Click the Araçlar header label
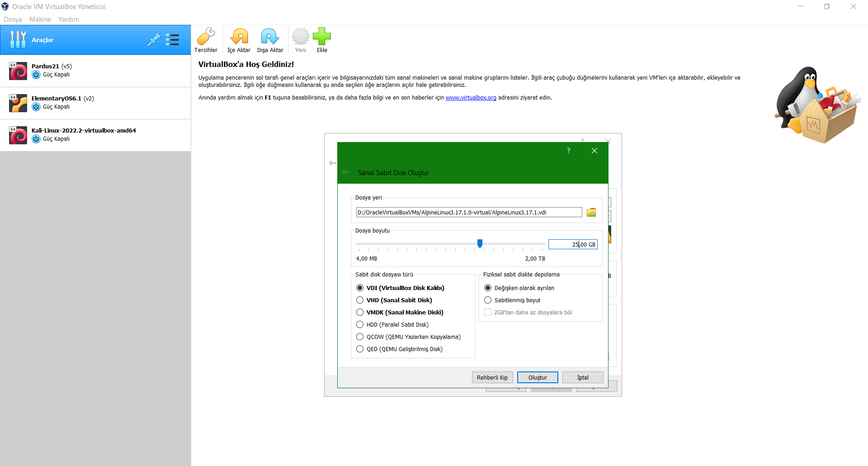Viewport: 868px width, 466px height. tap(42, 40)
